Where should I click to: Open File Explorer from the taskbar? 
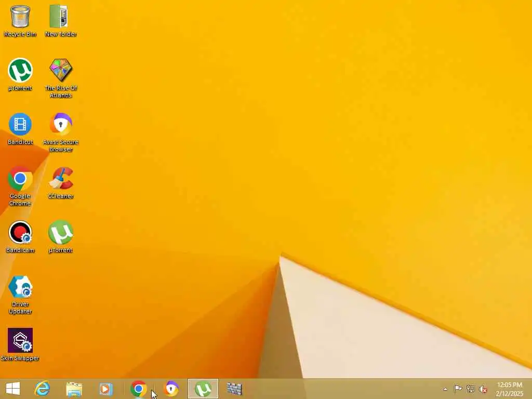[74, 389]
